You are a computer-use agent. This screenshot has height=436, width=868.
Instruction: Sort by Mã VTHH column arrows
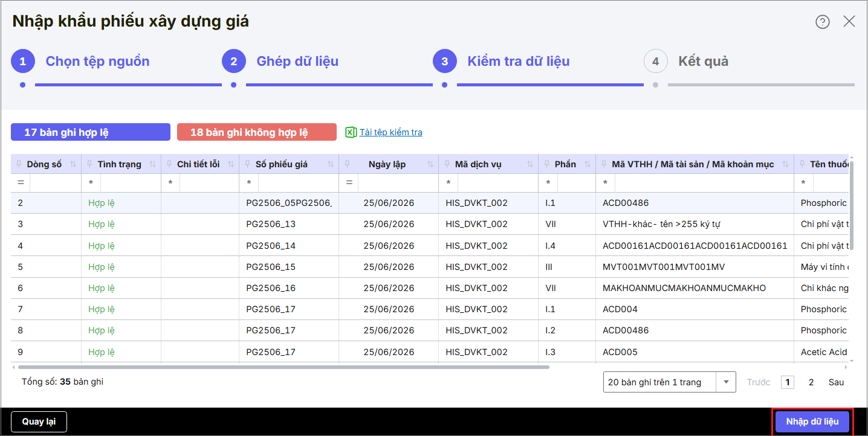tap(786, 164)
